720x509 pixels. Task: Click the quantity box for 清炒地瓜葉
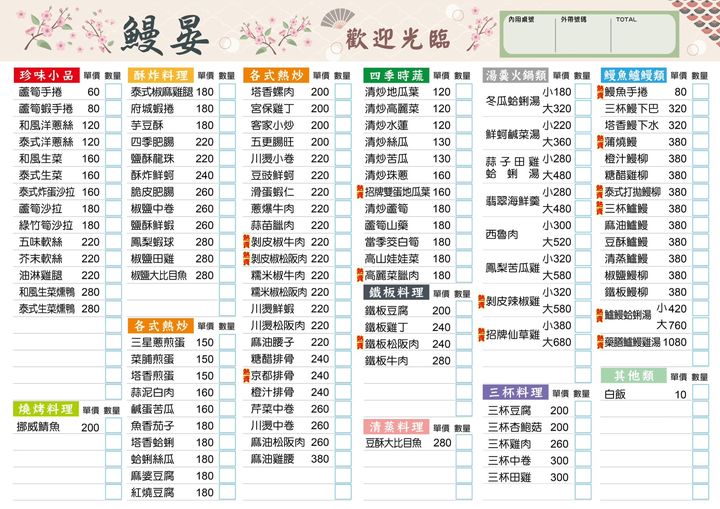pos(464,91)
